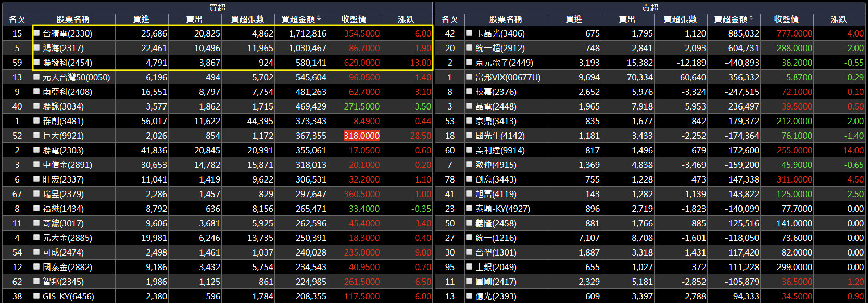
Task: Check the box beside 元大台灣50(0050)
Action: point(37,77)
